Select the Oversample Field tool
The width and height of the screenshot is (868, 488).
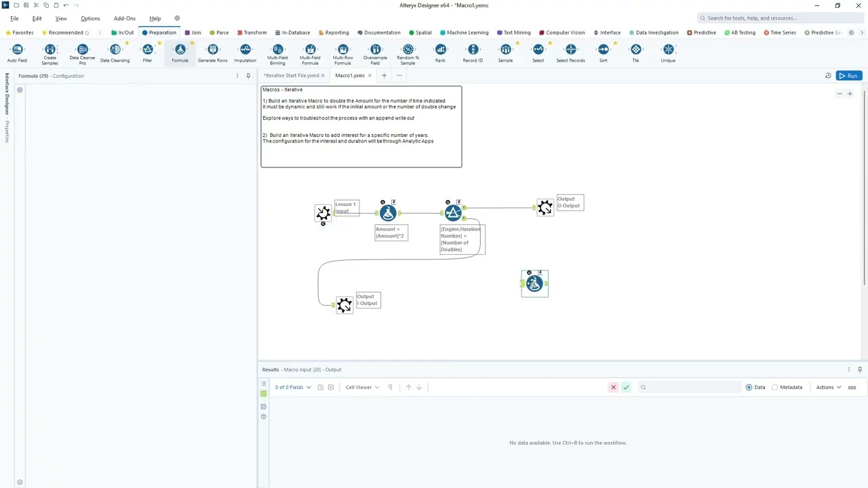375,54
